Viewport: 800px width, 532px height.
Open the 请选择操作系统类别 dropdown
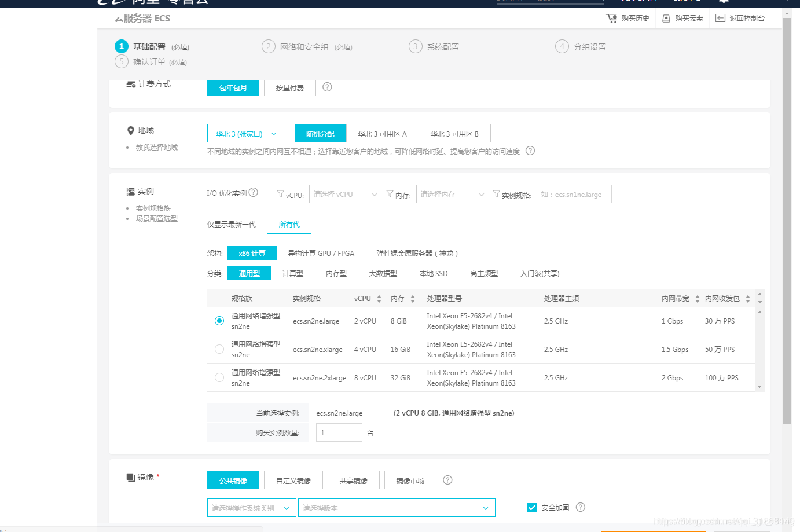coord(252,508)
